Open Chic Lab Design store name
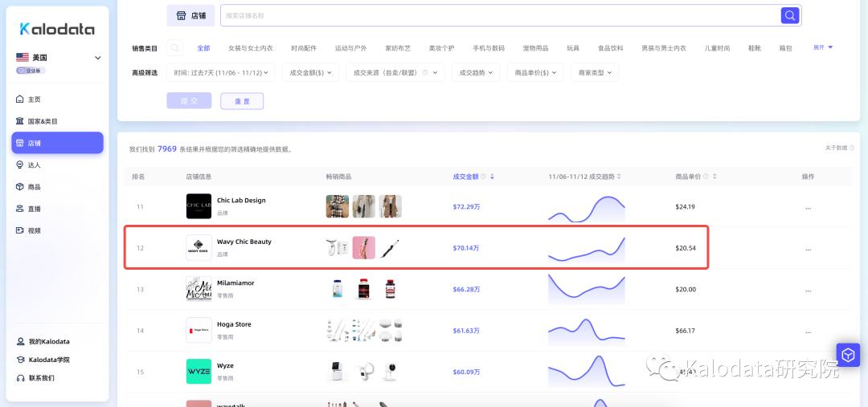The height and width of the screenshot is (407, 868). pos(241,201)
